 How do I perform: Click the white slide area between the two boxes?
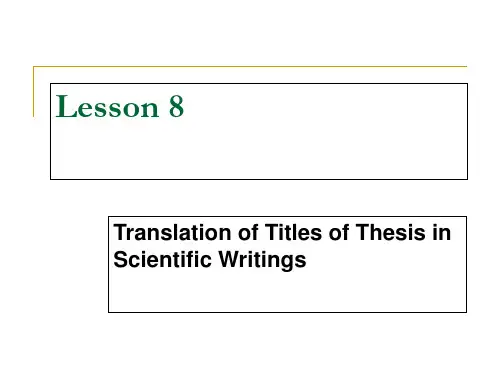pos(250,198)
